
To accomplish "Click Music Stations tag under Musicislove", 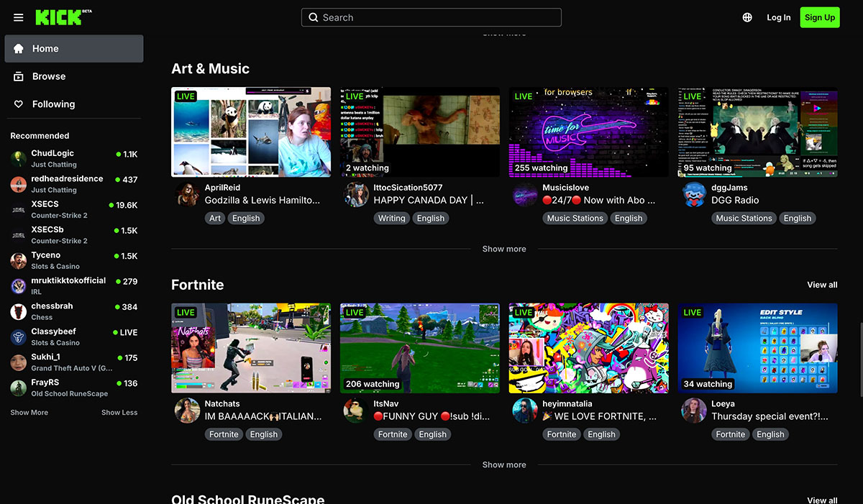I will click(575, 219).
